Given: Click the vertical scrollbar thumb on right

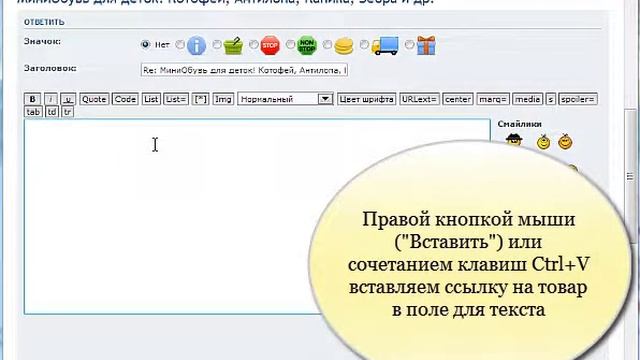Looking at the screenshot, I should pos(630,176).
